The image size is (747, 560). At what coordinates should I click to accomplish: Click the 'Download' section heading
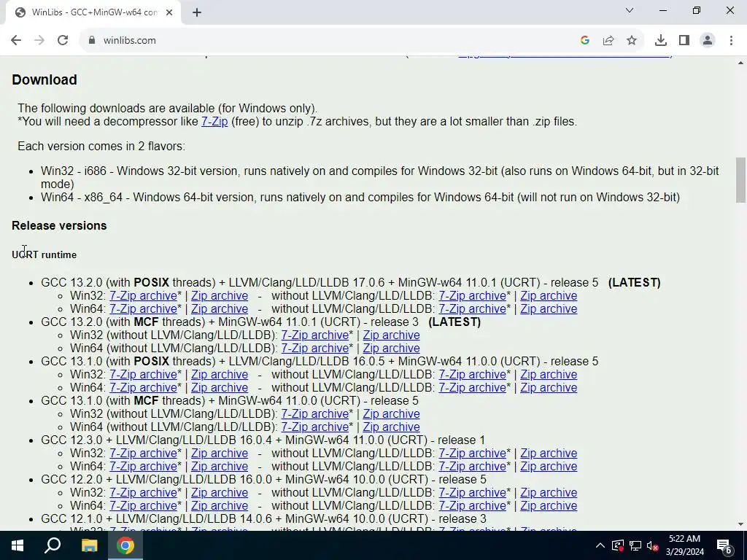click(x=44, y=79)
